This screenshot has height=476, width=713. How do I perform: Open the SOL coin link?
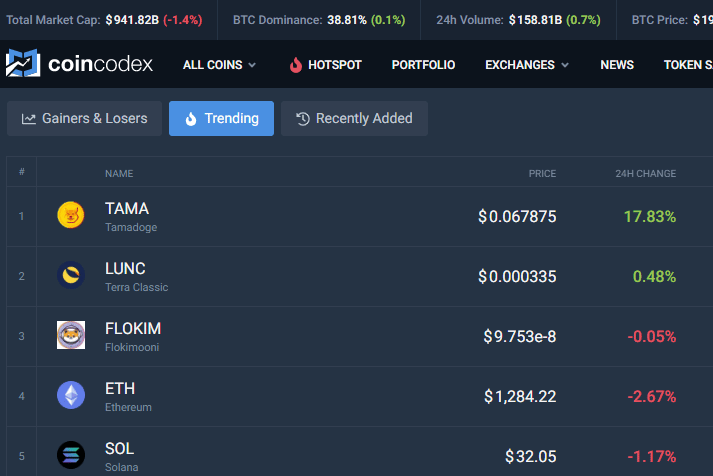tap(119, 449)
